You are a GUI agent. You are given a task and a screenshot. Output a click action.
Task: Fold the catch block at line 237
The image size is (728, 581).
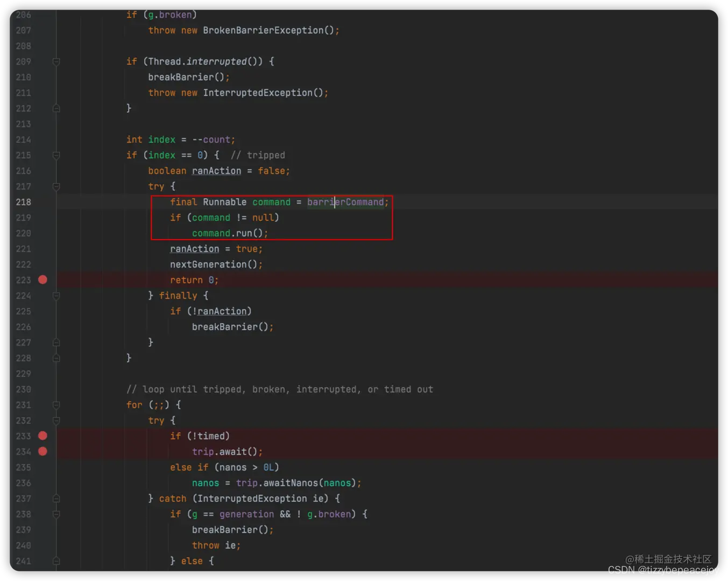56,499
